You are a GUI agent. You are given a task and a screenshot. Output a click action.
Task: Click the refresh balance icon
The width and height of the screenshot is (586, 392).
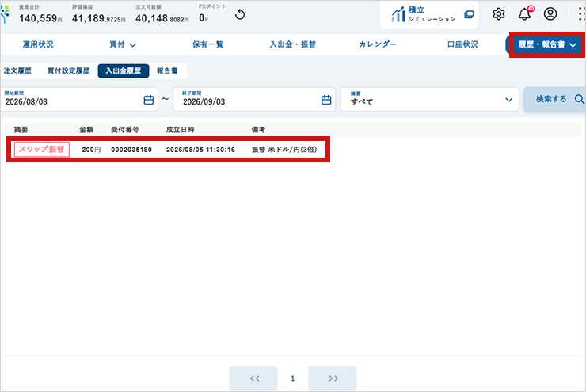click(x=240, y=14)
